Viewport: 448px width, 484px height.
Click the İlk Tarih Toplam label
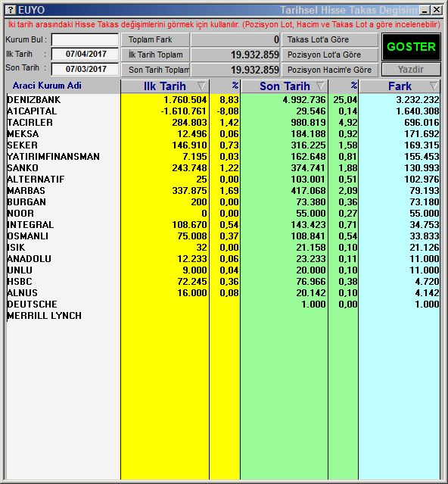coord(155,55)
